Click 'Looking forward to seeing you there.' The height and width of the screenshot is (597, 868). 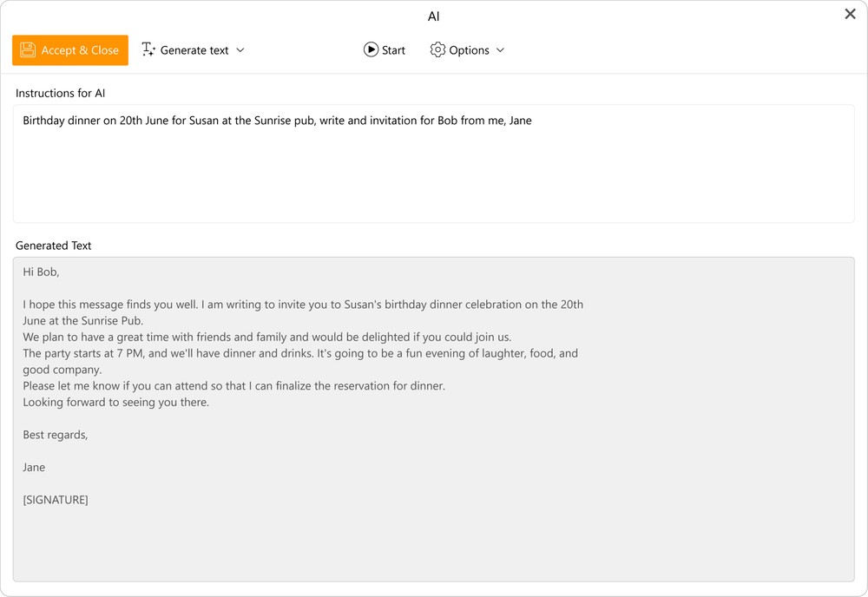115,403
